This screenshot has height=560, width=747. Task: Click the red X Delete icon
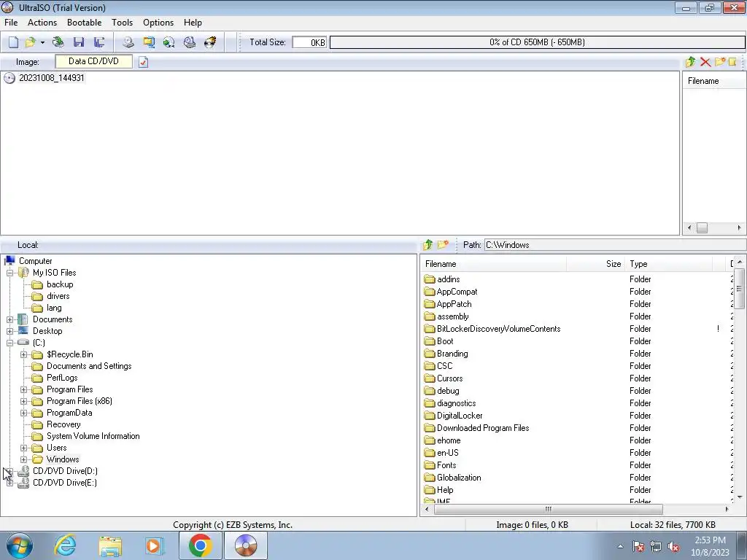tap(705, 62)
